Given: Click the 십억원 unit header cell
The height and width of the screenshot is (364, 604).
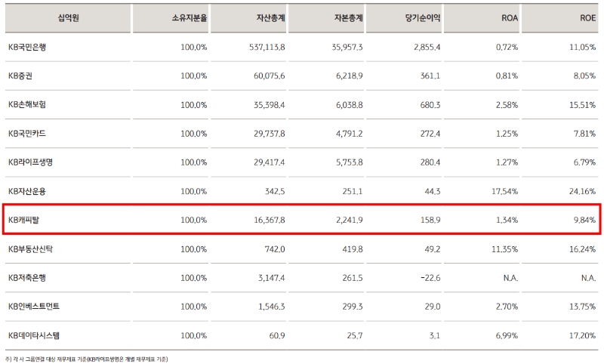Looking at the screenshot, I should [67, 18].
